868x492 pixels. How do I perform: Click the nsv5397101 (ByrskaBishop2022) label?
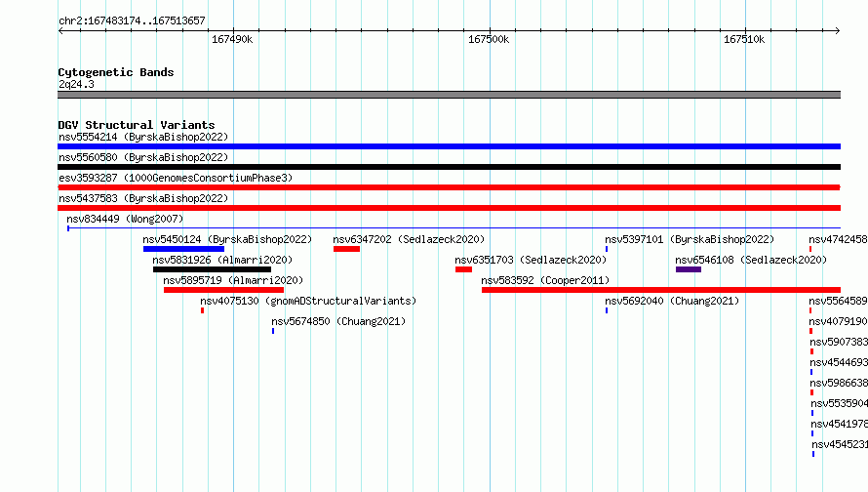(690, 239)
